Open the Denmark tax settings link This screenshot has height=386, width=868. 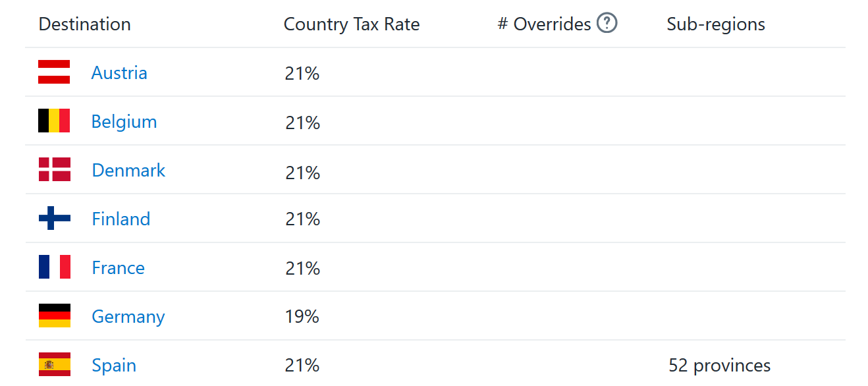click(128, 170)
